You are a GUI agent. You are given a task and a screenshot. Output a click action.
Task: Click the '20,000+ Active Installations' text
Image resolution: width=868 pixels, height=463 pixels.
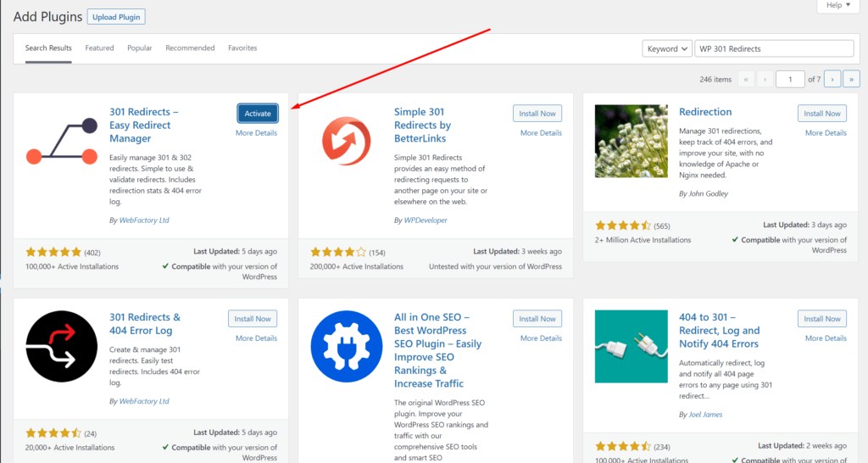click(70, 448)
